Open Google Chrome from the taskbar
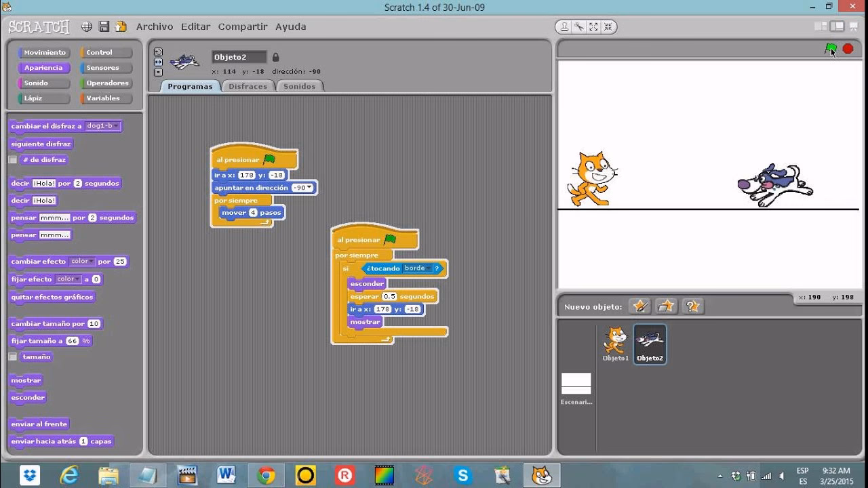This screenshot has height=488, width=868. [266, 475]
